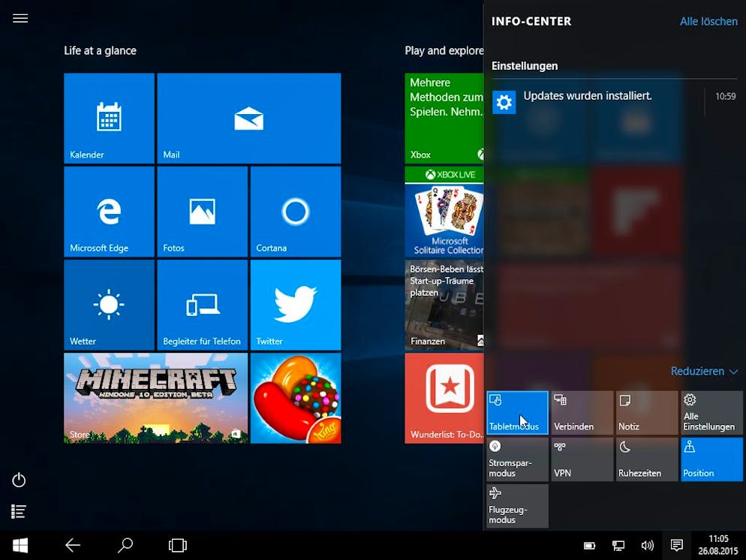The height and width of the screenshot is (560, 746).
Task: Launch the Mail tile
Action: (x=249, y=118)
